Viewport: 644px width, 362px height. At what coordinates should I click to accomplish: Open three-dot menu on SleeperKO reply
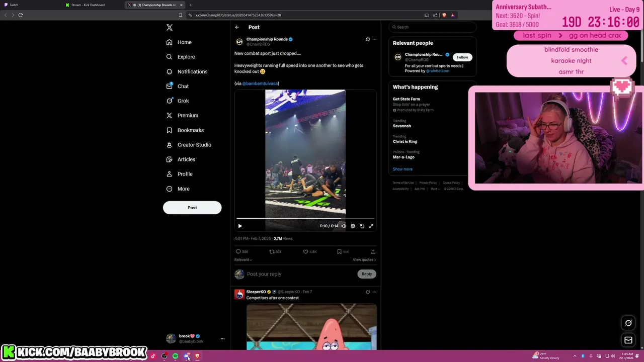click(x=374, y=292)
